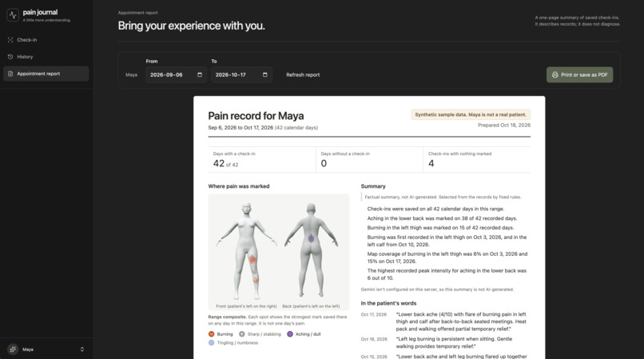Image resolution: width=644 pixels, height=359 pixels.
Task: Click the printer icon
Action: tap(555, 75)
